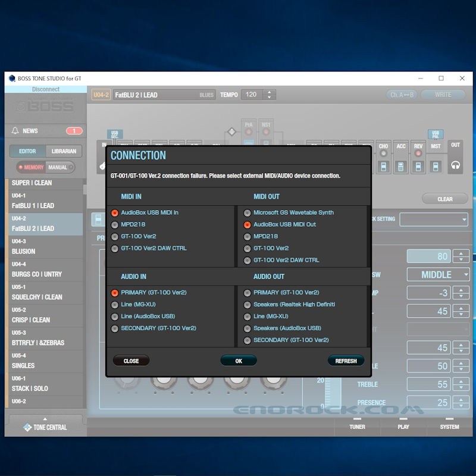Switch to the LIBRARIAN tab
This screenshot has width=476, height=476.
tap(64, 152)
